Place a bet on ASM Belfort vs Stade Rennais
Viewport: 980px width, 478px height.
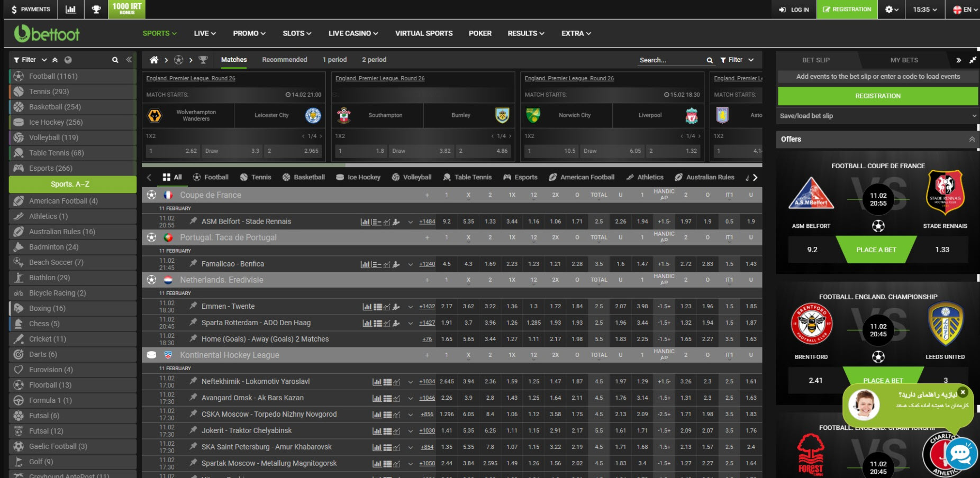click(876, 250)
